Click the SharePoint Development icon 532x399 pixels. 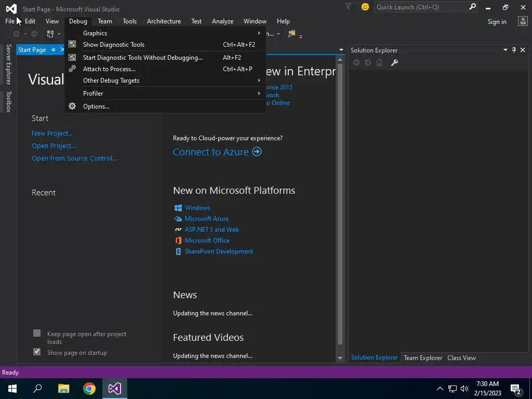click(178, 251)
